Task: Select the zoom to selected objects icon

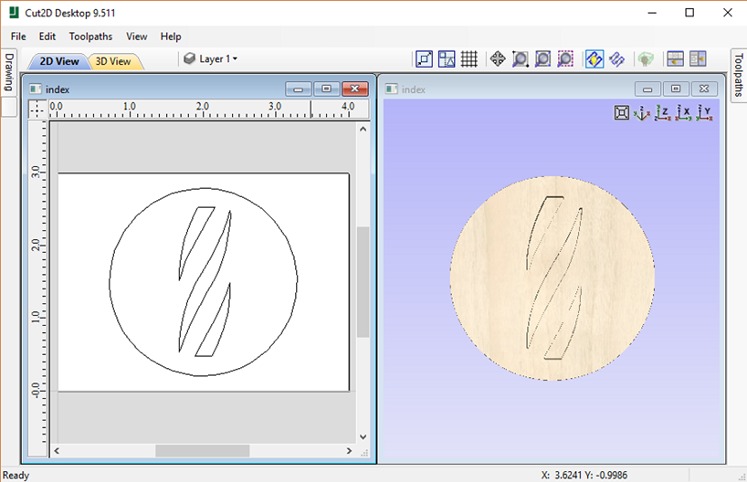Action: point(565,59)
